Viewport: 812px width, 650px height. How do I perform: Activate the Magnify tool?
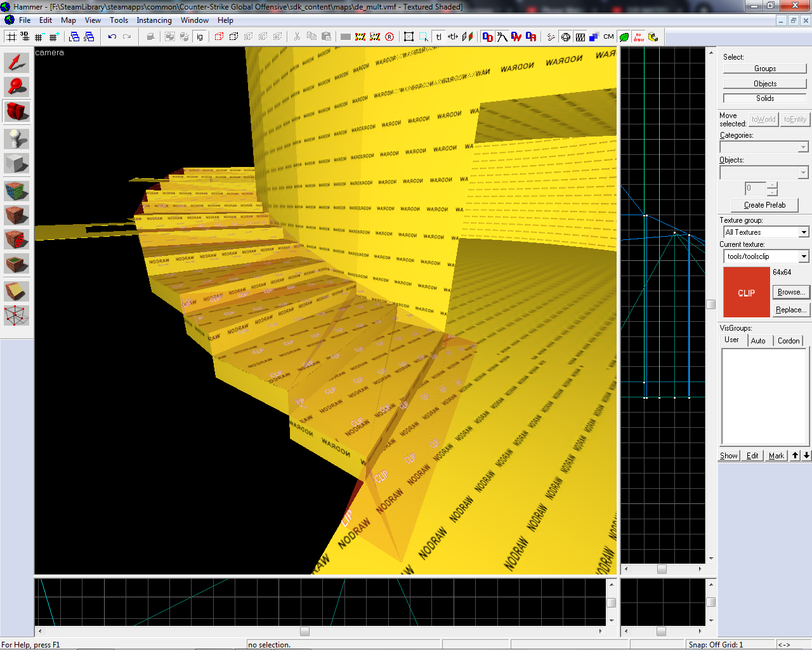tap(16, 86)
